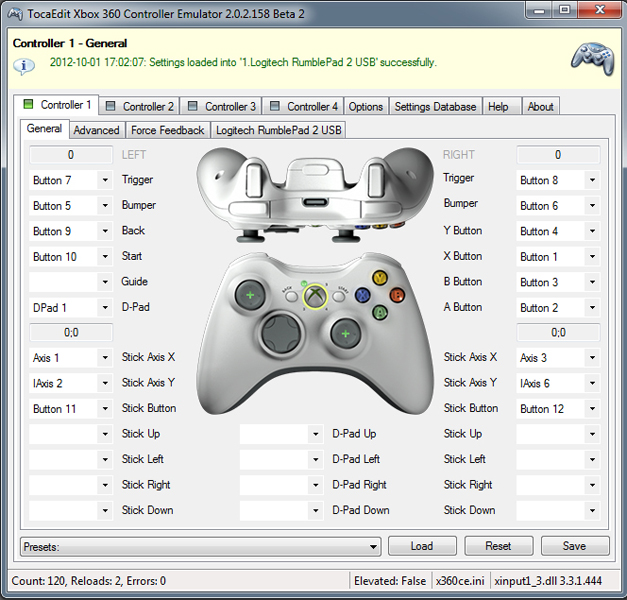627x600 pixels.
Task: Open the Logitech RumblePad 2 USB sub-tab
Action: [x=279, y=130]
